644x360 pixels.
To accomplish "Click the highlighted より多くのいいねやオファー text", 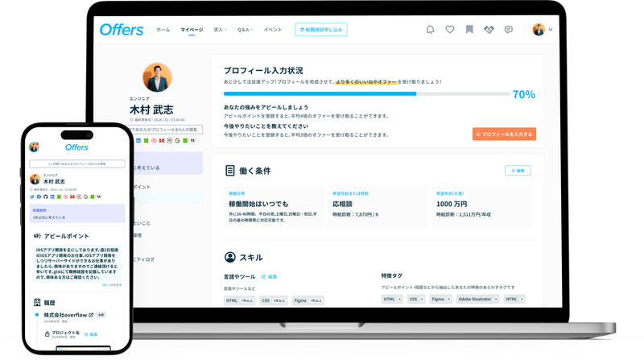I will coord(366,82).
